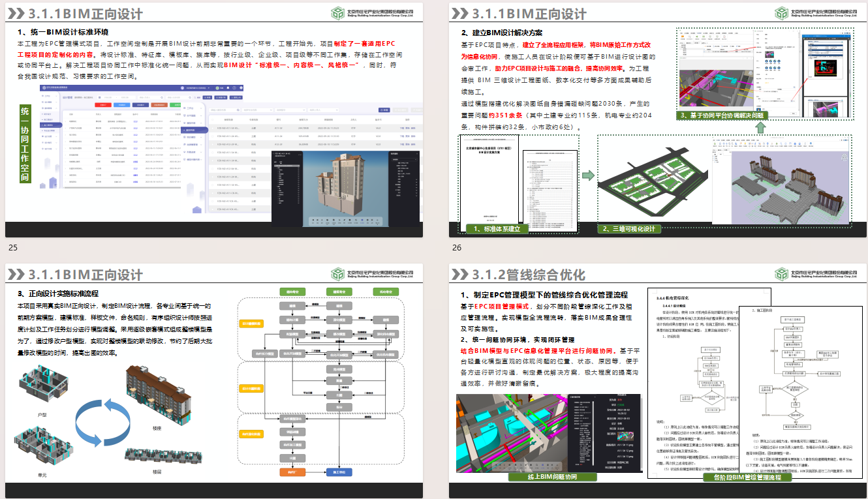
Task: Select the slide titled 3.1.2管线综合优化
Action: (x=658, y=381)
